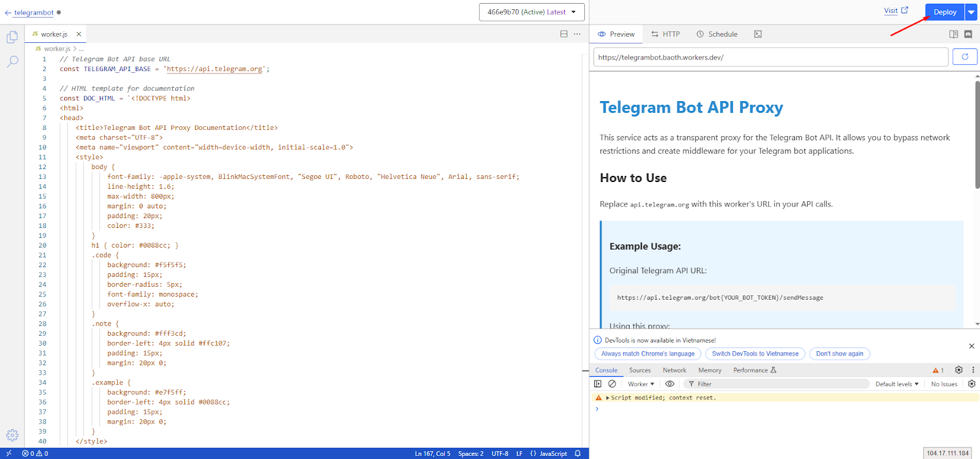
Task: Open the terminal icon tab beside Schedule
Action: pos(758,34)
